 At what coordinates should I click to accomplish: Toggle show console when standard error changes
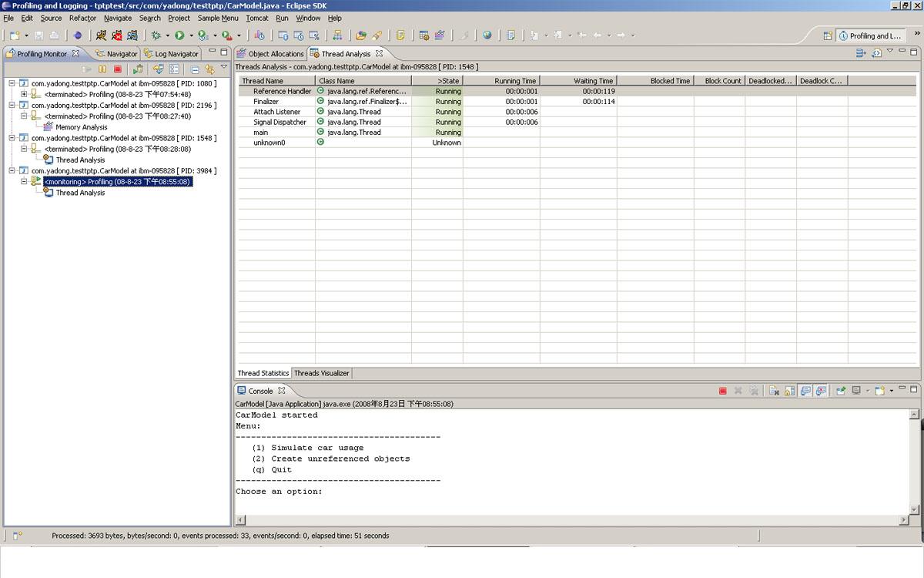(821, 391)
